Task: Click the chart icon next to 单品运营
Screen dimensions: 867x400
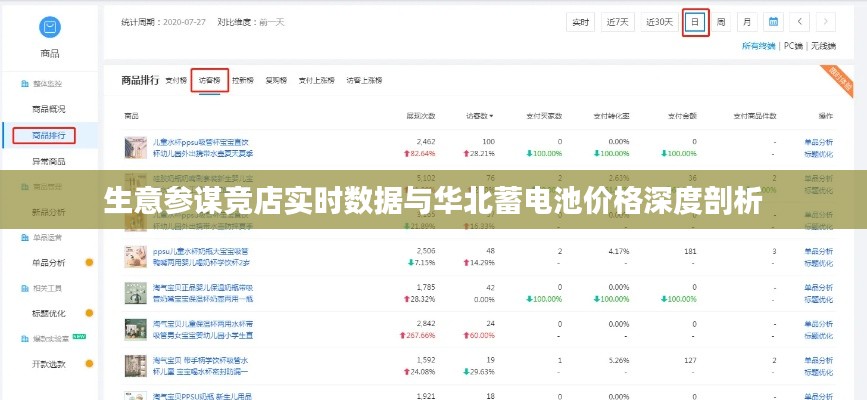Action: click(x=24, y=237)
